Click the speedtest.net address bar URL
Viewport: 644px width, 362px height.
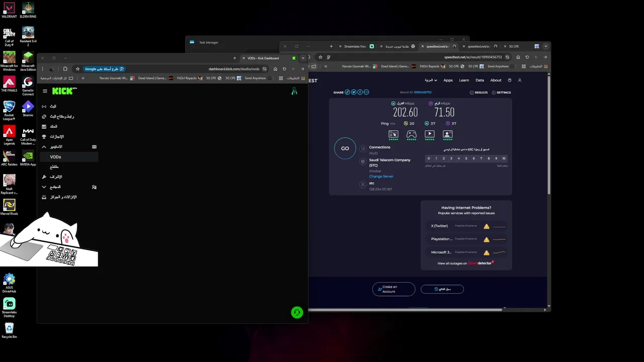pos(473,57)
